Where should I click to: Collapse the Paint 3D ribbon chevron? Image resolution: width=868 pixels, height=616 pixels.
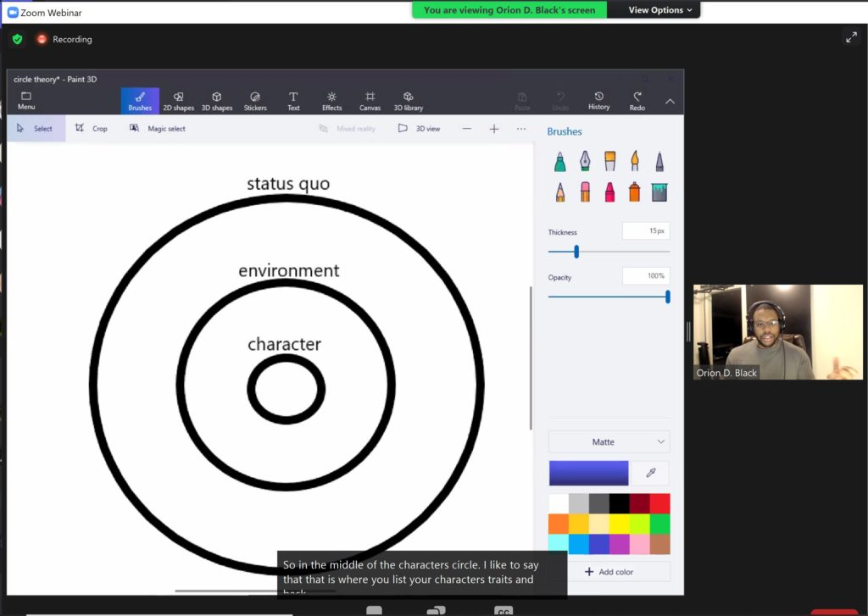click(x=670, y=102)
